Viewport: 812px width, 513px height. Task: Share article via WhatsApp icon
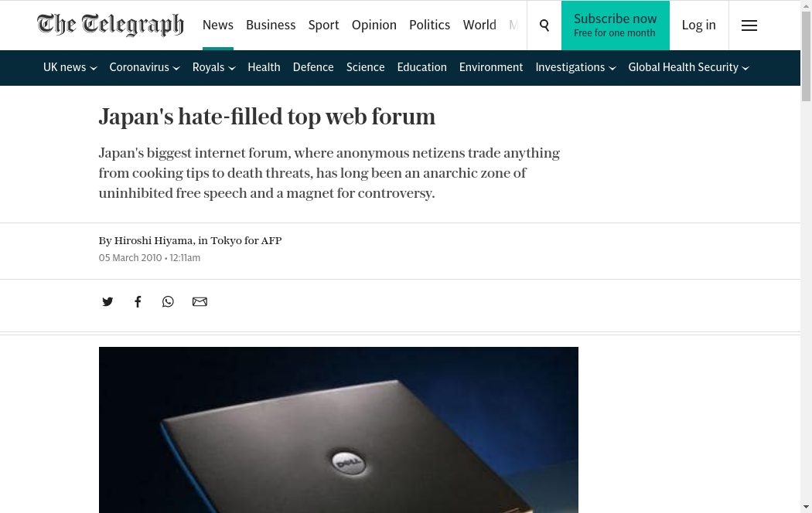tap(168, 301)
